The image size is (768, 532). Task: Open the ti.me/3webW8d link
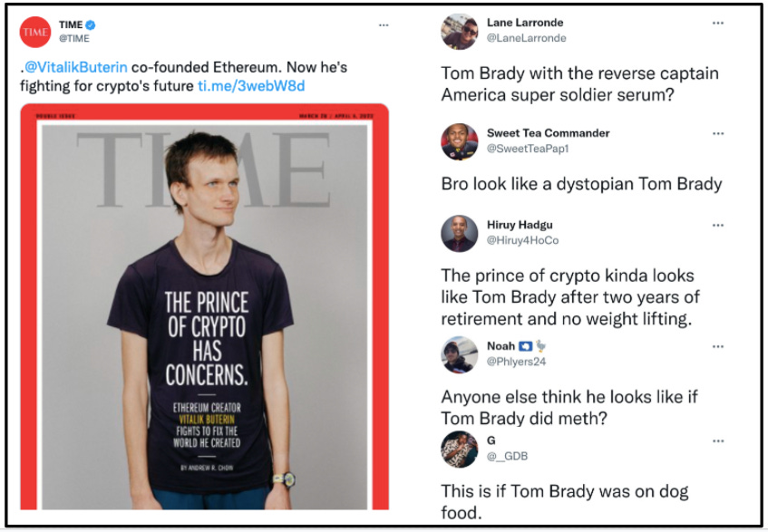[251, 86]
